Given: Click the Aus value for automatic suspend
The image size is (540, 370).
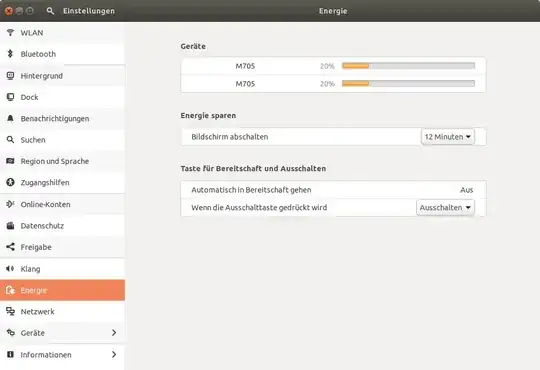Looking at the screenshot, I should [466, 190].
